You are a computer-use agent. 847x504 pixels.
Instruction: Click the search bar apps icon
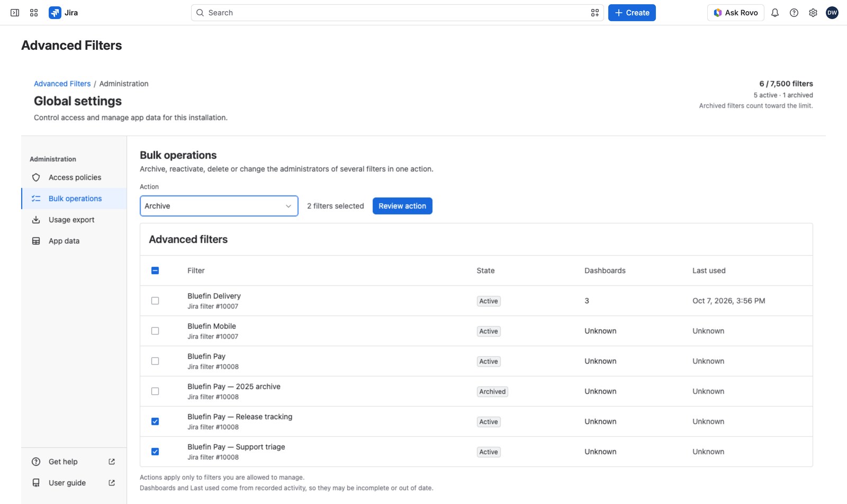coord(595,13)
